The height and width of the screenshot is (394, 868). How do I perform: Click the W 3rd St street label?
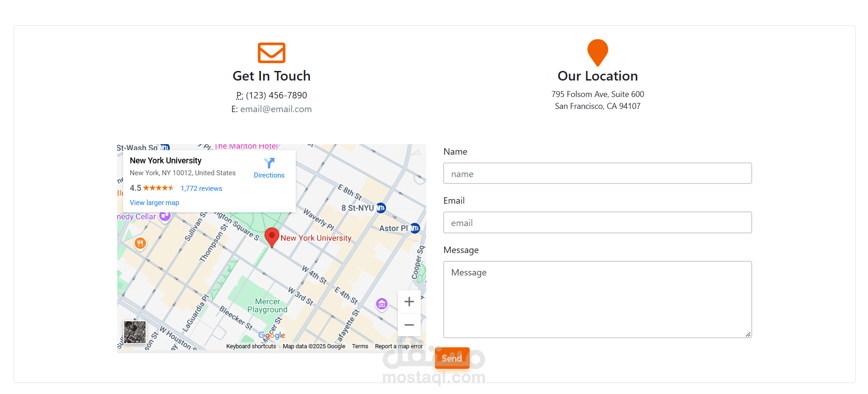pyautogui.click(x=301, y=296)
